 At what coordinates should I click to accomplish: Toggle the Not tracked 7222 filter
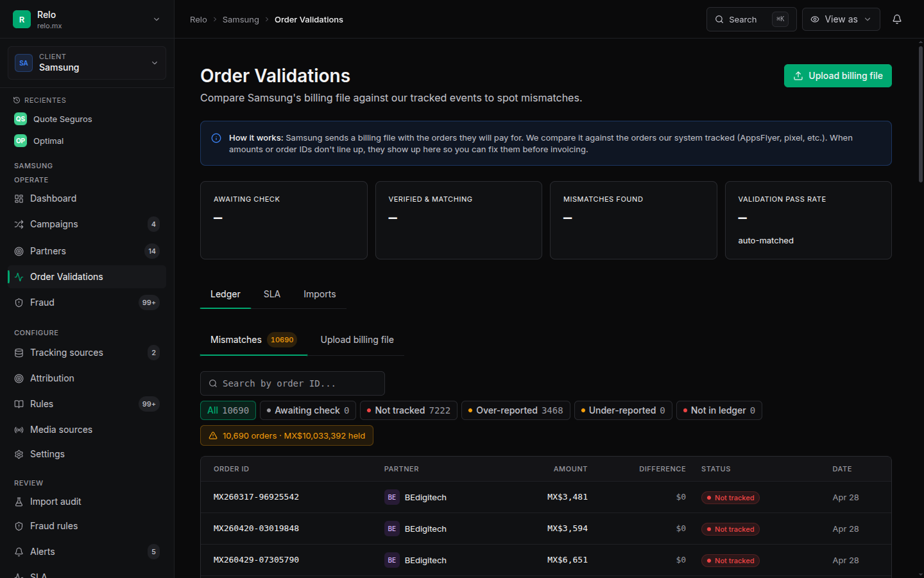[409, 410]
